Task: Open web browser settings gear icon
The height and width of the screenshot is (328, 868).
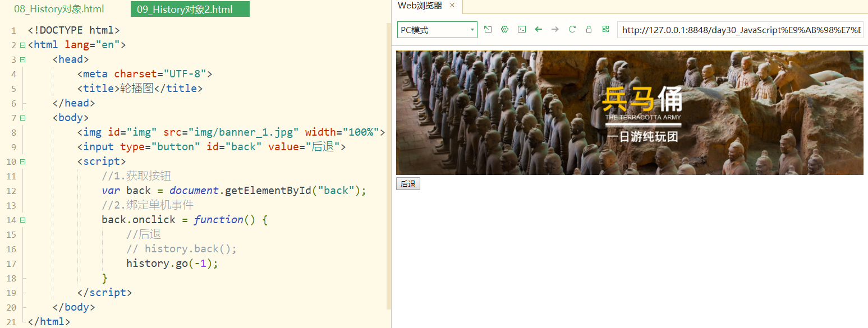Action: [504, 29]
